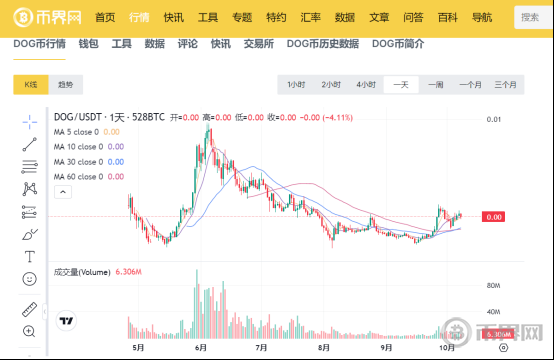
Task: Select the ruler measure tool
Action: 30,309
